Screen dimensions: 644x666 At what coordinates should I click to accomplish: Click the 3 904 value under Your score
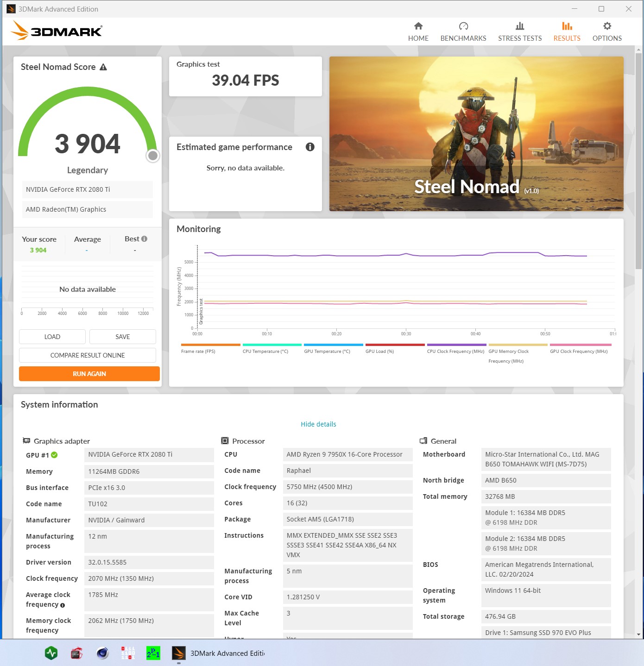click(38, 250)
